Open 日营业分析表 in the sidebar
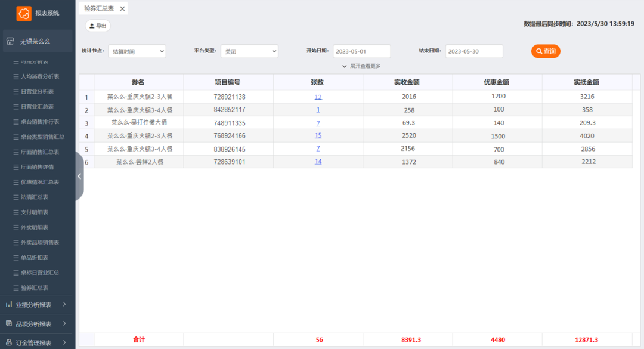 click(x=36, y=92)
